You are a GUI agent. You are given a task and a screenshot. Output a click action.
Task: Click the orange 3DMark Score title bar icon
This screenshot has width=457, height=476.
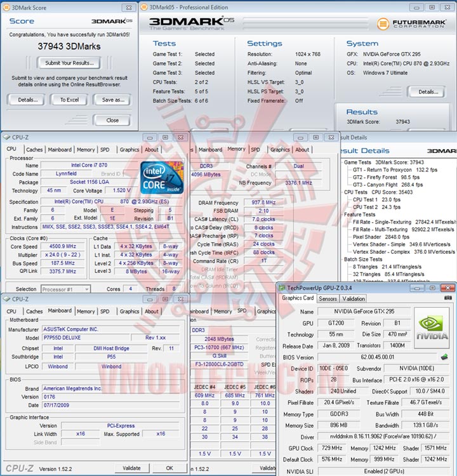tap(6, 8)
